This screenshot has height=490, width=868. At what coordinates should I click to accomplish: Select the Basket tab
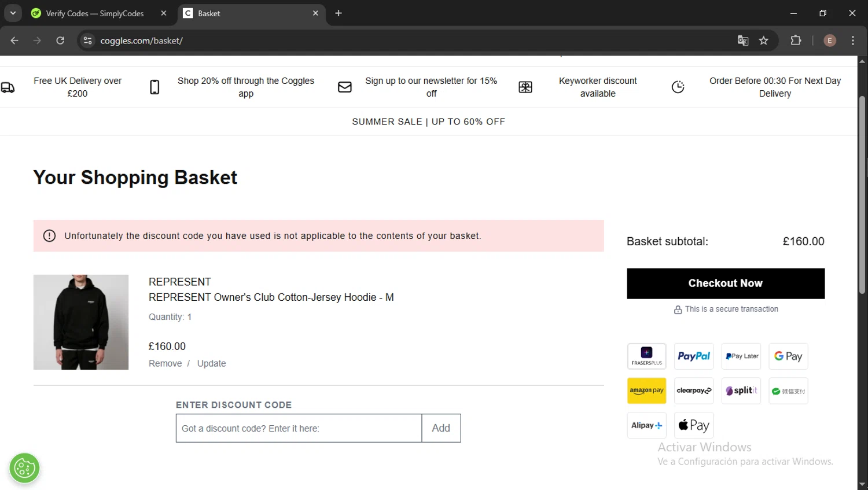[x=249, y=13]
